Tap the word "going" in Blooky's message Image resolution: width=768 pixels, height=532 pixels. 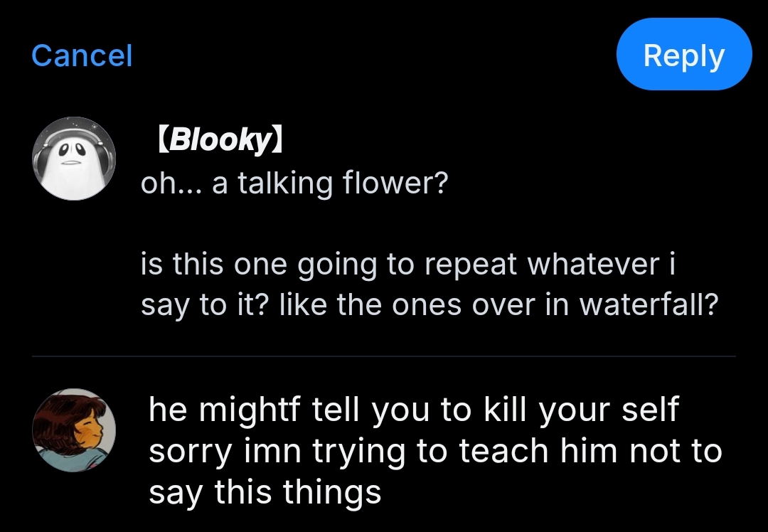coord(338,265)
